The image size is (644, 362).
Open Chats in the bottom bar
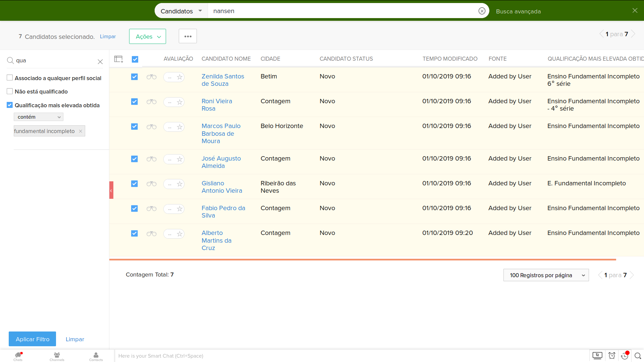[x=18, y=356]
